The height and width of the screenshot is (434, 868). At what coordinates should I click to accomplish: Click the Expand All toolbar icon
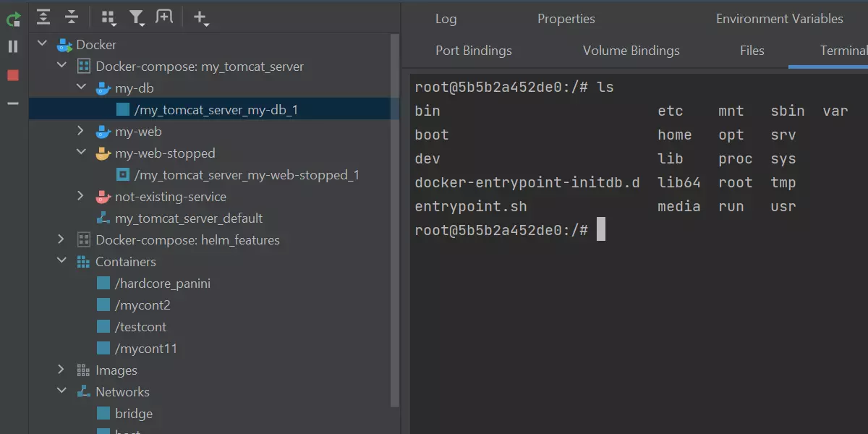[44, 17]
